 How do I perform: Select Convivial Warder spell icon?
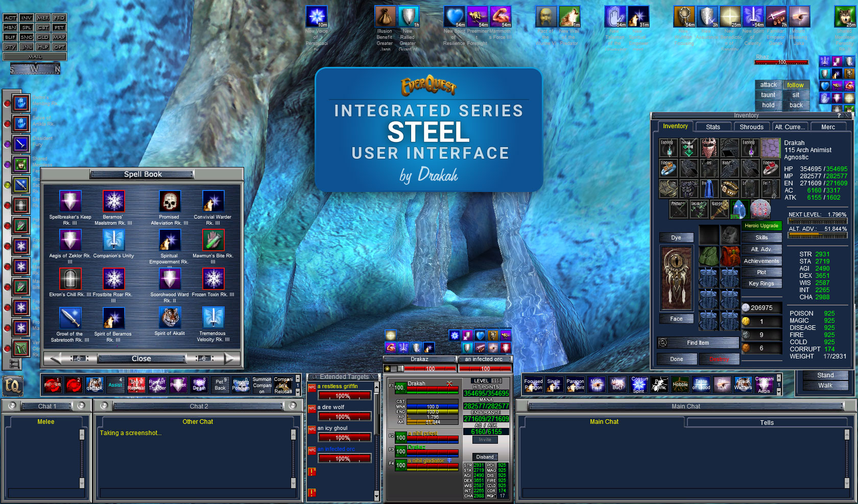[x=213, y=201]
